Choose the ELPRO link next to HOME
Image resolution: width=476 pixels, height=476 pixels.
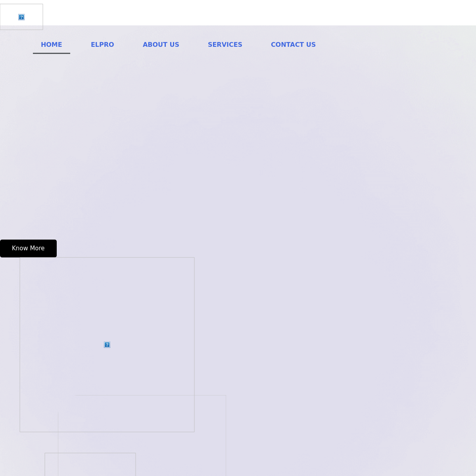[x=102, y=45]
